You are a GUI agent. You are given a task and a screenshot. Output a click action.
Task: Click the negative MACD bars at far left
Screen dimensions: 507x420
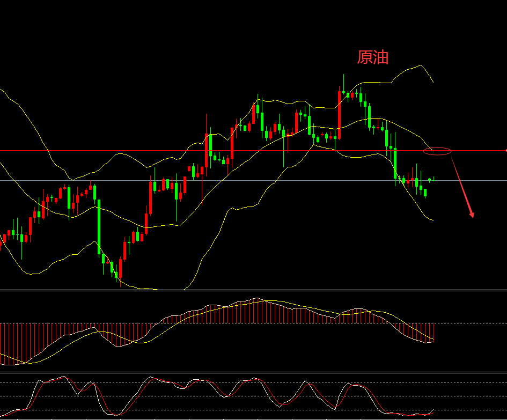pos(11,343)
